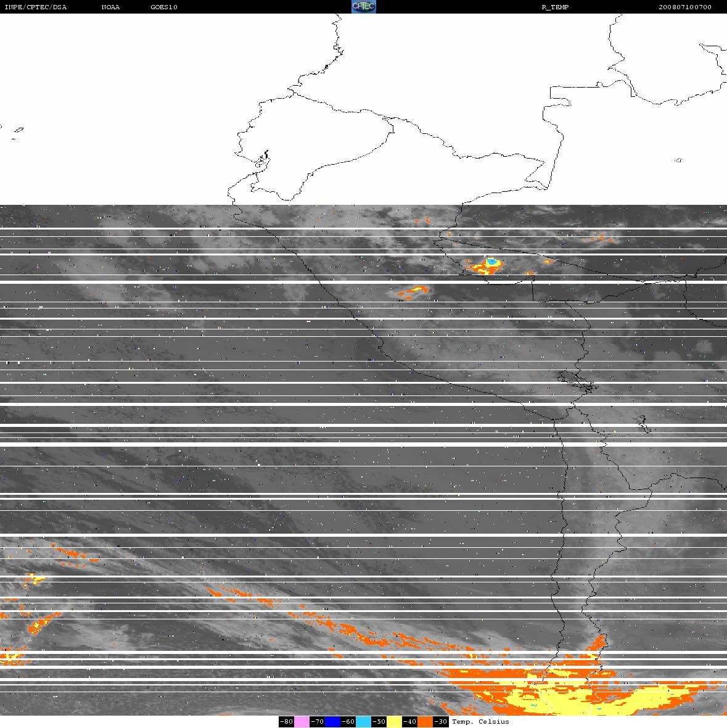The image size is (727, 728).
Task: Pick the light blue legend swatch
Action: click(363, 722)
